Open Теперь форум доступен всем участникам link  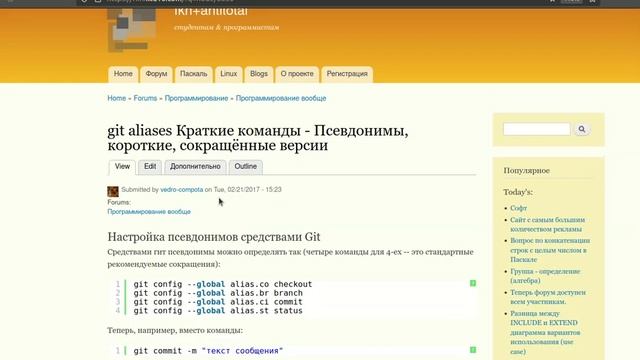[x=548, y=297]
